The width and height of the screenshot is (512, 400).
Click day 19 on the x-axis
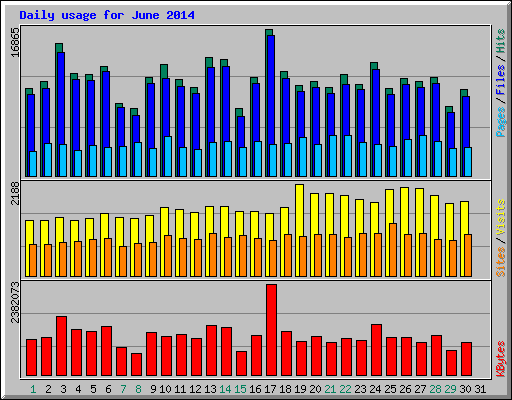300,389
